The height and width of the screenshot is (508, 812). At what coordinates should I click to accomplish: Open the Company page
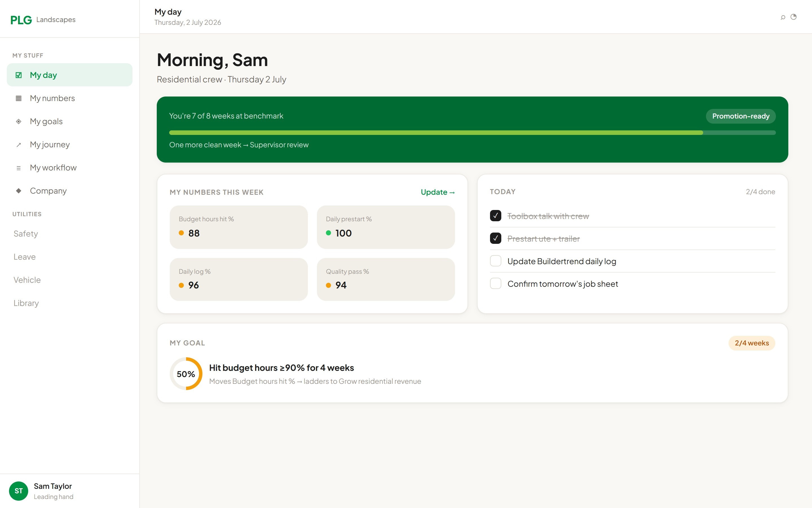[69, 191]
